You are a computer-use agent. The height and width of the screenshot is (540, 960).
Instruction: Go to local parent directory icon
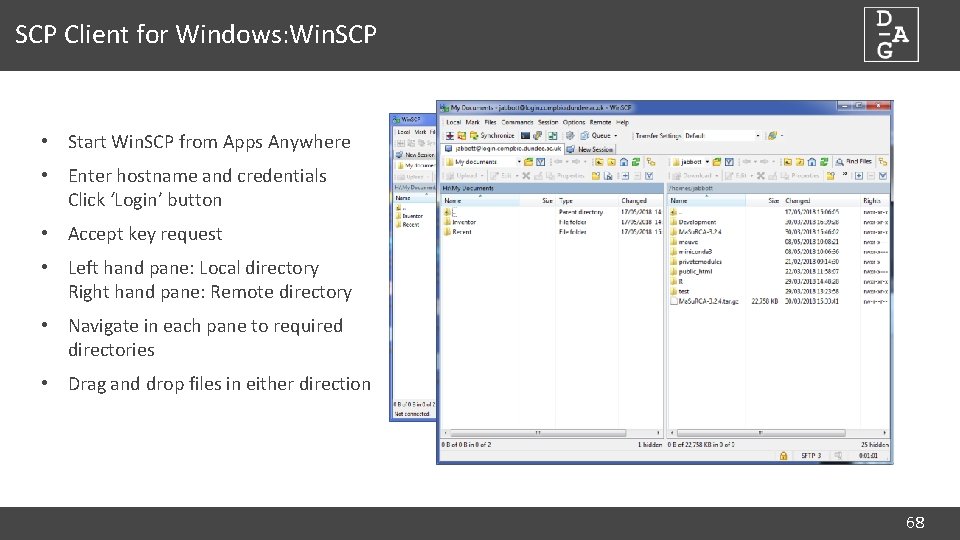599,162
